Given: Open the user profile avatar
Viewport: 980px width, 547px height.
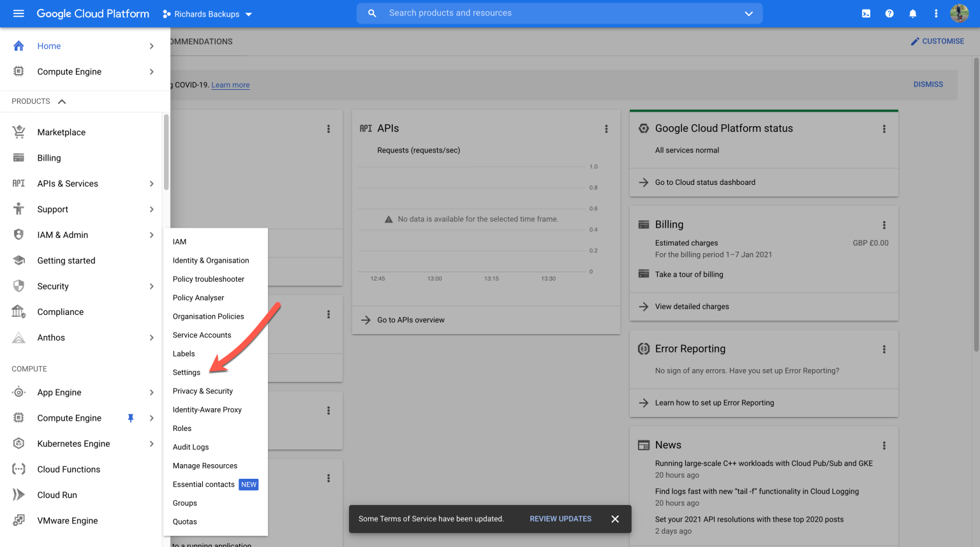Looking at the screenshot, I should click(959, 13).
